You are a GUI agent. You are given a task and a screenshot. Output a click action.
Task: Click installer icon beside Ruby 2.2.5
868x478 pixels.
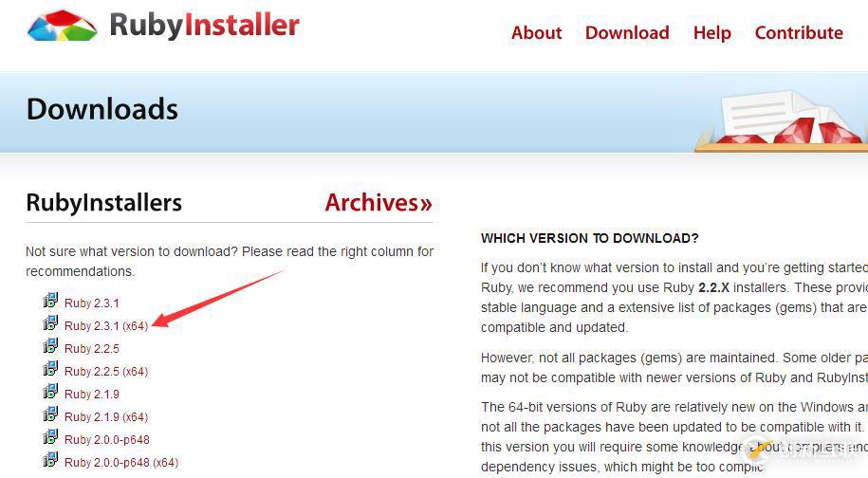tap(50, 346)
